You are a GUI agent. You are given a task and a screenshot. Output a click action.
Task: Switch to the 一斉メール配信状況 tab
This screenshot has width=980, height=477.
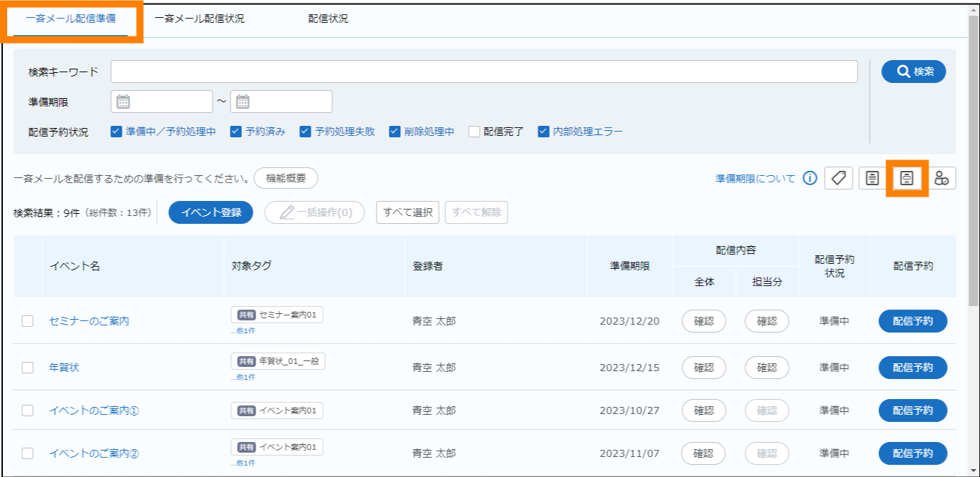pos(199,19)
